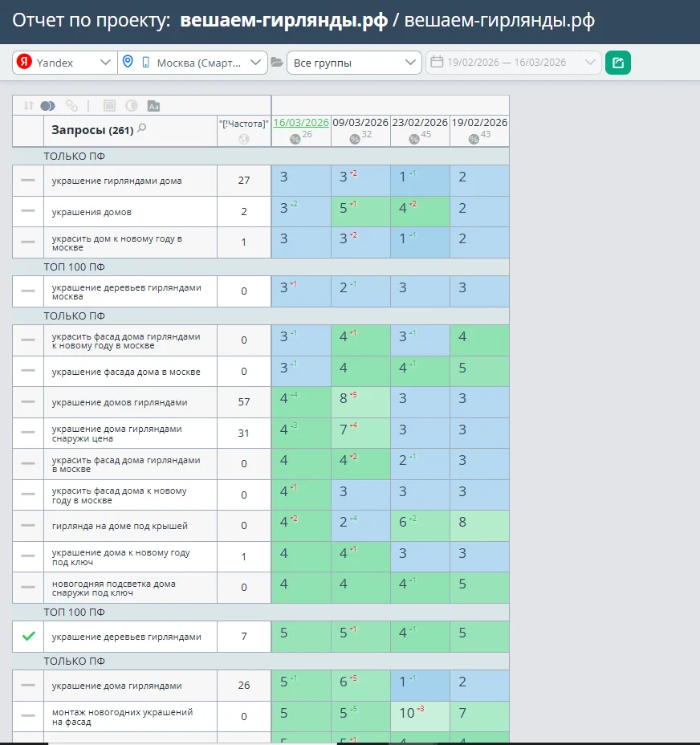Toggle the double-circle switch in table toolbar
The height and width of the screenshot is (745, 700).
click(x=47, y=105)
